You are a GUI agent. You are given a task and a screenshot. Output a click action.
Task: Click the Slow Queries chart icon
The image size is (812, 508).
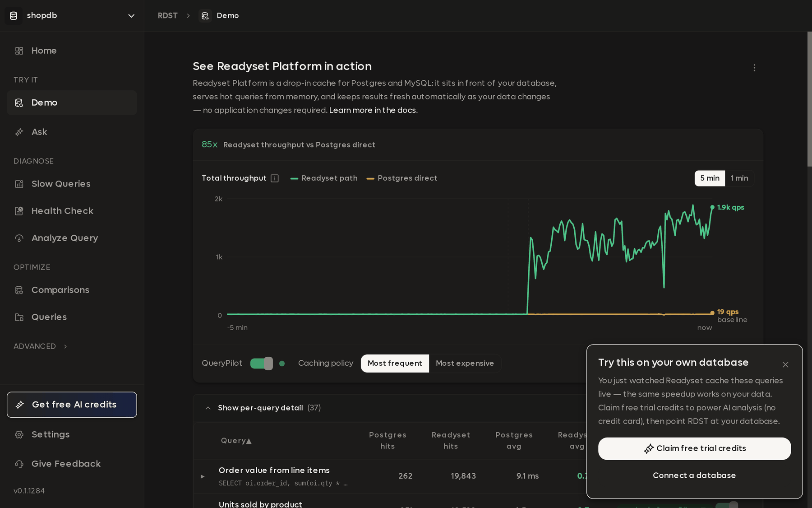pyautogui.click(x=19, y=184)
